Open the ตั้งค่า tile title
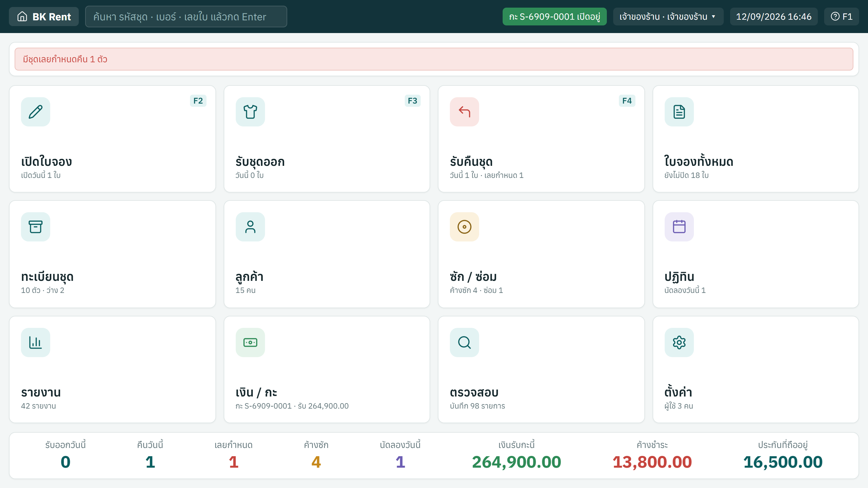The image size is (868, 488). (x=678, y=392)
